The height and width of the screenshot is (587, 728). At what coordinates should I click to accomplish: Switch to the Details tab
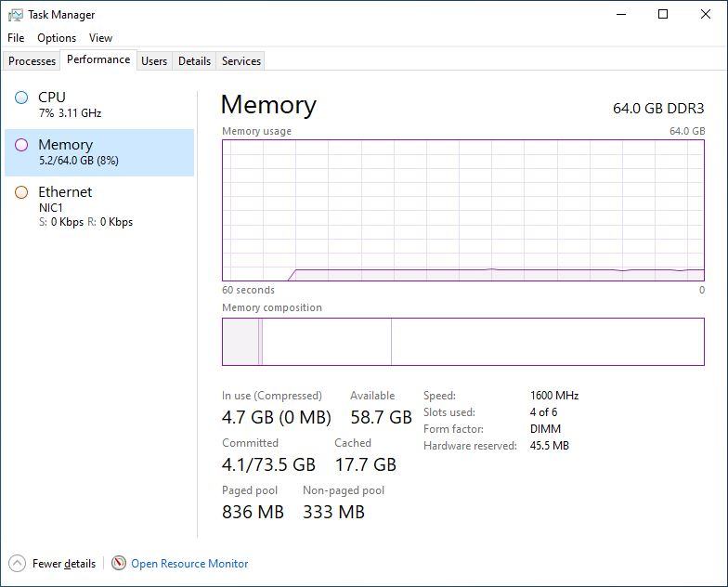tap(194, 61)
